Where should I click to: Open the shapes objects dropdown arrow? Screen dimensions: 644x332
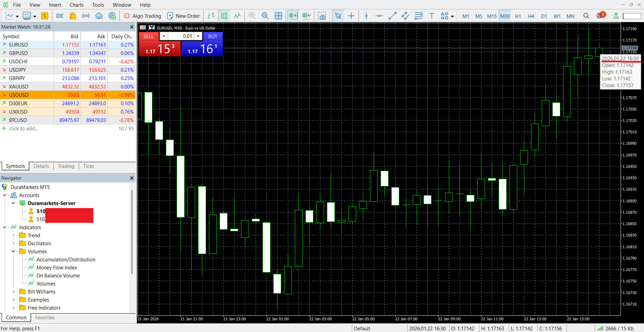coord(452,16)
